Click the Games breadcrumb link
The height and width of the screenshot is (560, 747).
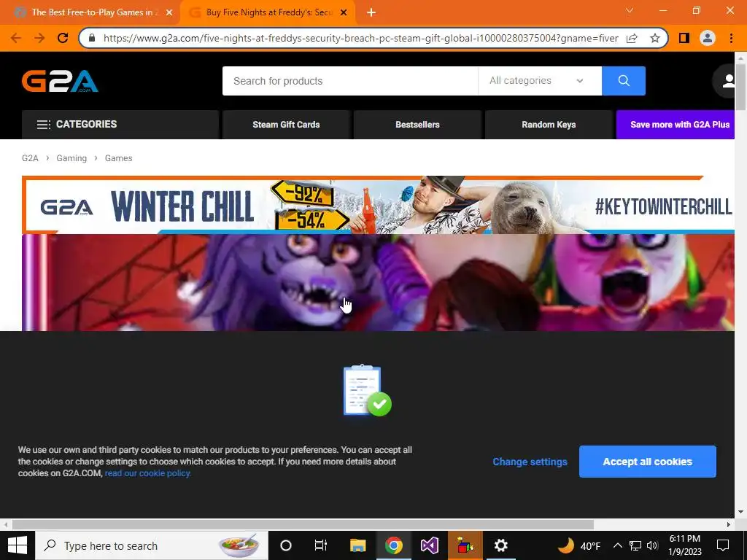coord(119,158)
